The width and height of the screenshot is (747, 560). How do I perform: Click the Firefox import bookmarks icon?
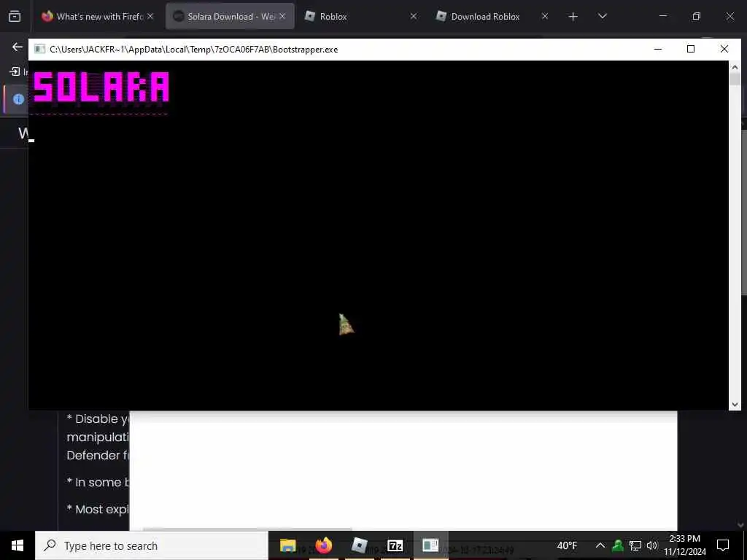(15, 72)
